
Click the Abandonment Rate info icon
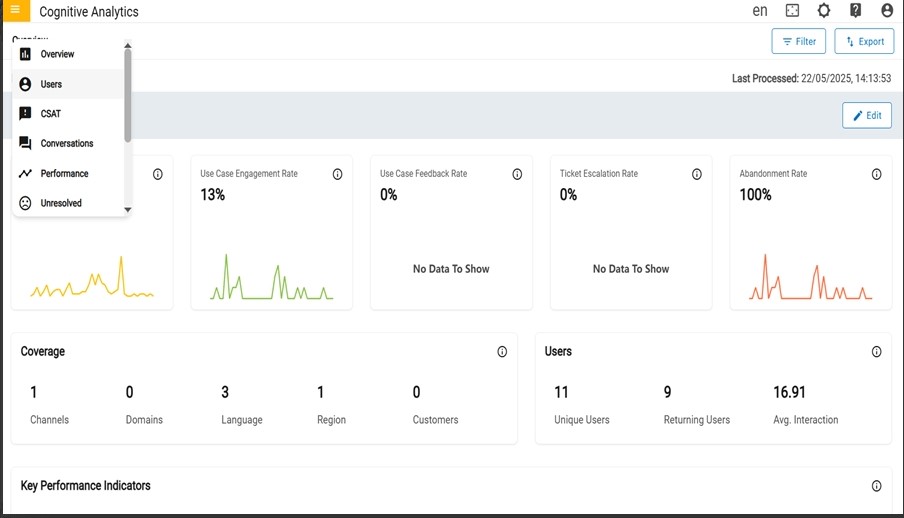click(x=876, y=174)
